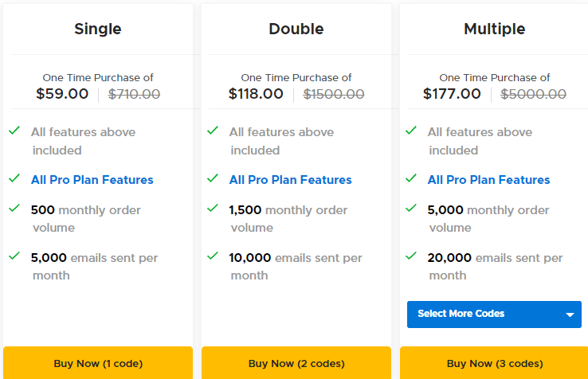Screen dimensions: 588x379
Task: Click checkmark beside Multiple's 20,000 emails sent
Action: click(x=411, y=256)
